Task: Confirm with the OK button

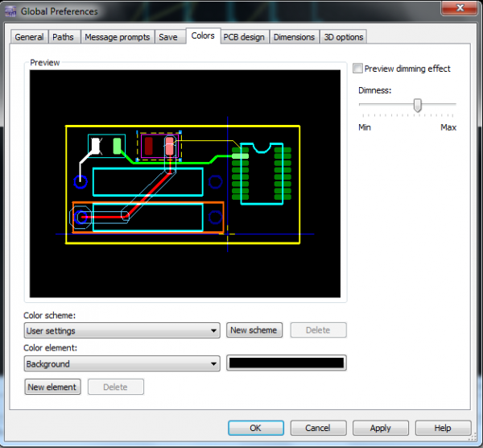Action: tap(255, 428)
